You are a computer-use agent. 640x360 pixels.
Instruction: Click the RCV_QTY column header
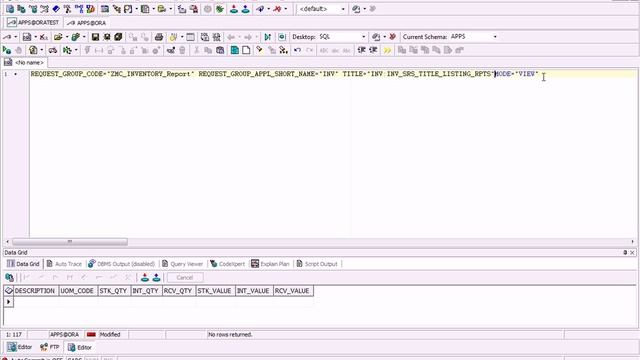[178, 291]
